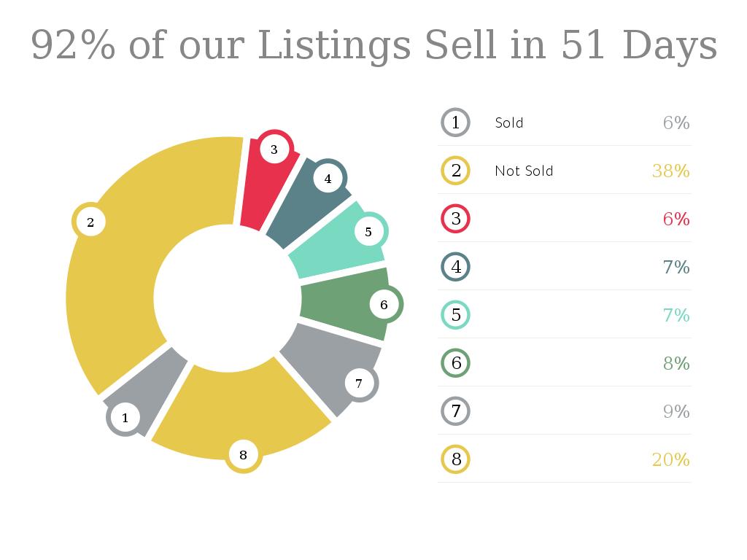Click the green legend circle numbered 6

[x=456, y=363]
